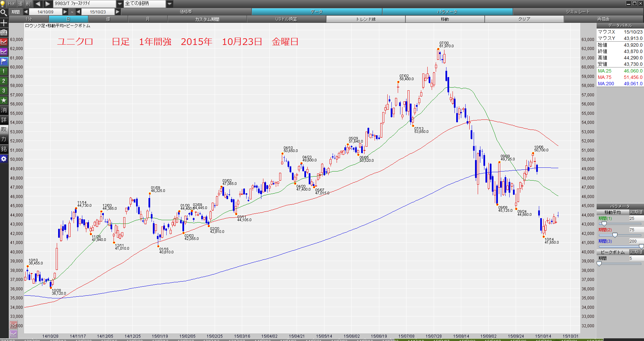Step start date backward arrow
Viewport: 644px width, 341px height.
pyautogui.click(x=26, y=12)
